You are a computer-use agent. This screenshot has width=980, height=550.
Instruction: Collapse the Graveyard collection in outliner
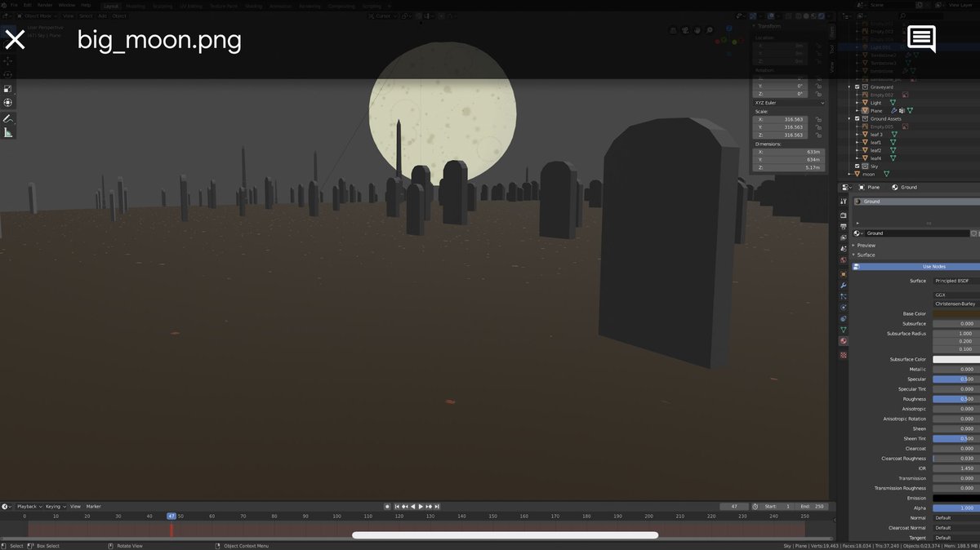pyautogui.click(x=850, y=86)
